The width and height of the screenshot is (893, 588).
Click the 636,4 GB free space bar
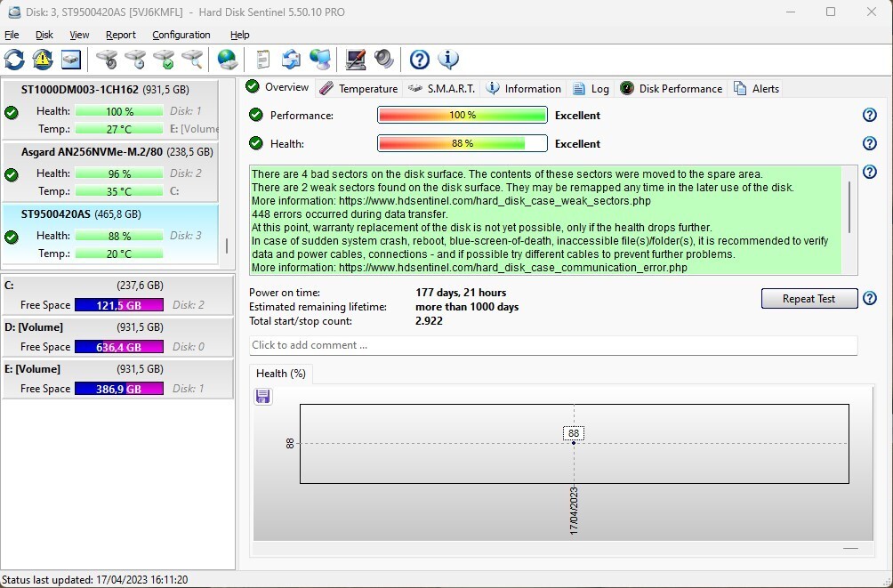tap(119, 346)
